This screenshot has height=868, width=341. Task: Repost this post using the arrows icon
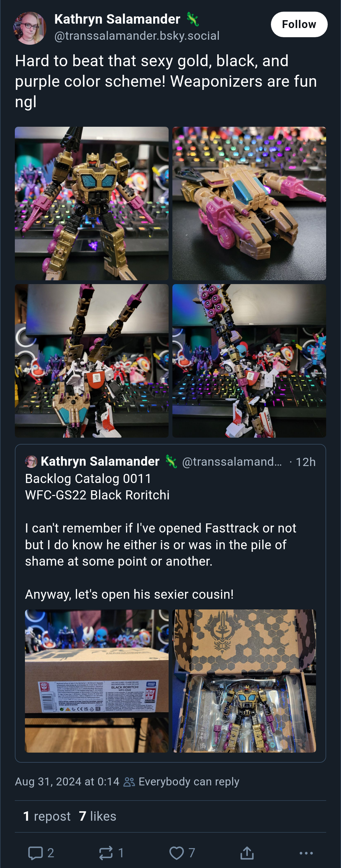pos(105,853)
